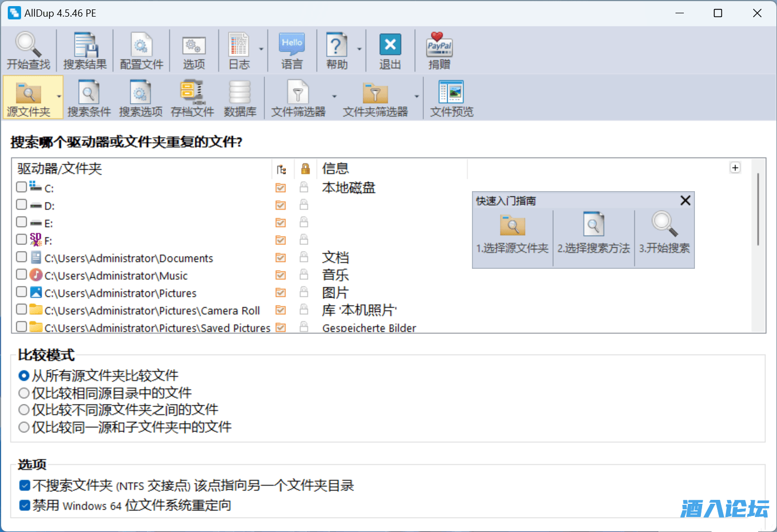Open the 数据库 database tool

tap(240, 98)
